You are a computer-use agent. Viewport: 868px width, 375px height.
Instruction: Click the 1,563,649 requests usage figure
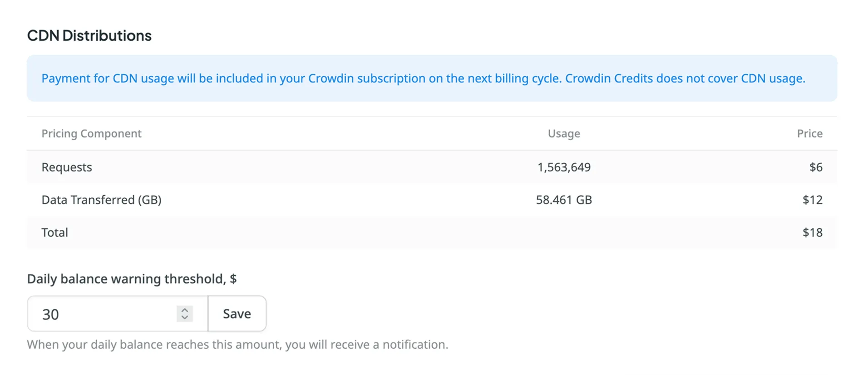pos(564,167)
